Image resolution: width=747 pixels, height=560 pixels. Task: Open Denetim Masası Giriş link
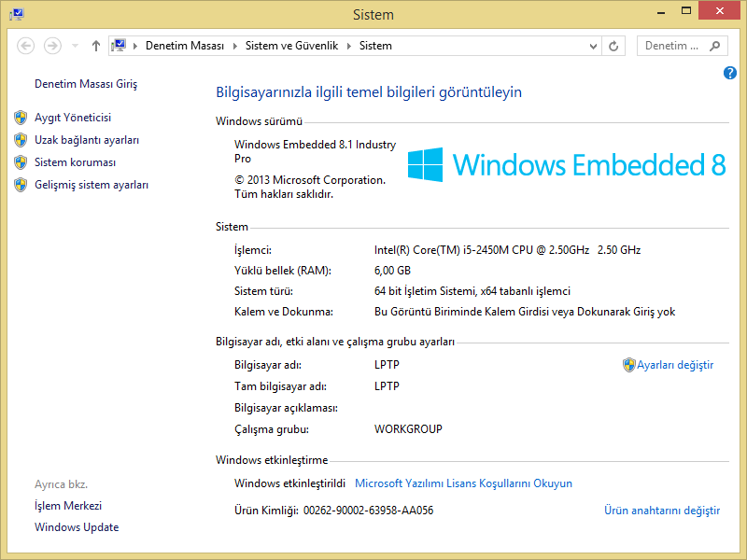pyautogui.click(x=86, y=84)
